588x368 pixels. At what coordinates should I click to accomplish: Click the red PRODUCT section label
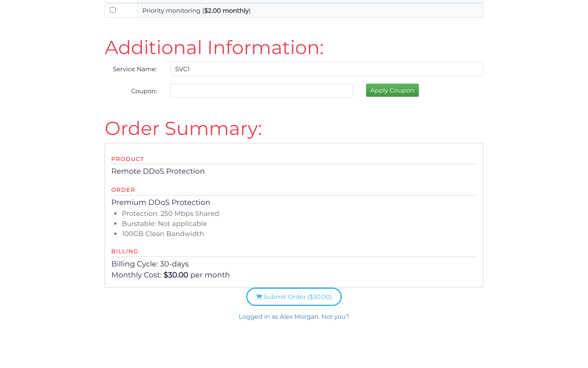[127, 159]
